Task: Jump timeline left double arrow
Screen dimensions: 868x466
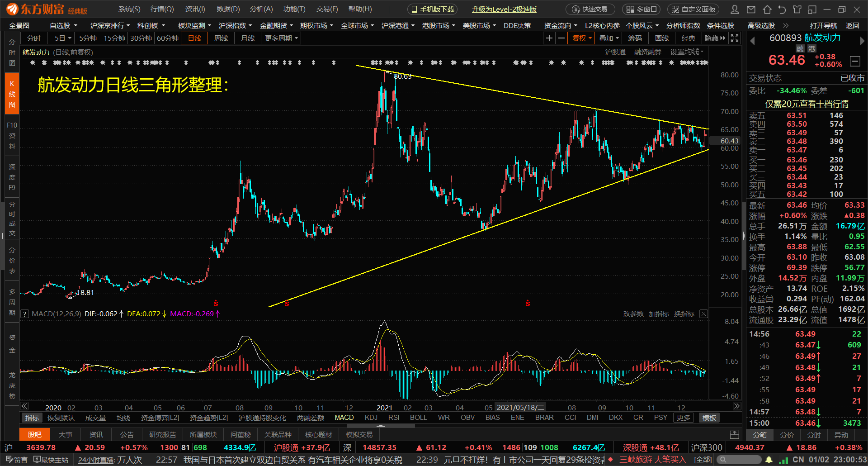Action: pyautogui.click(x=24, y=406)
